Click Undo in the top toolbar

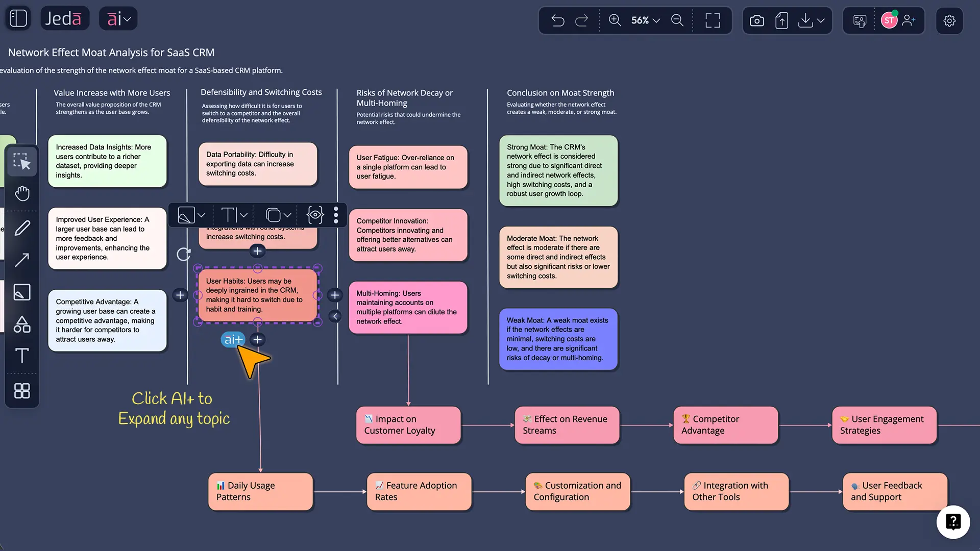[558, 20]
